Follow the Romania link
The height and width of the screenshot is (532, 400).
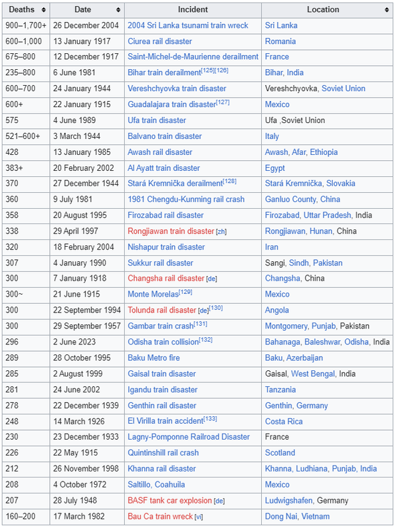280,41
